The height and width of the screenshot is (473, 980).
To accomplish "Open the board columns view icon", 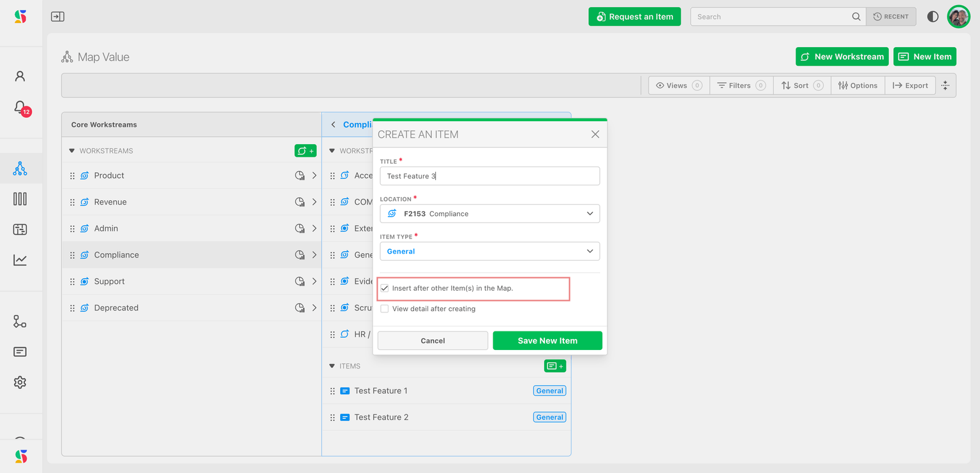I will click(20, 199).
